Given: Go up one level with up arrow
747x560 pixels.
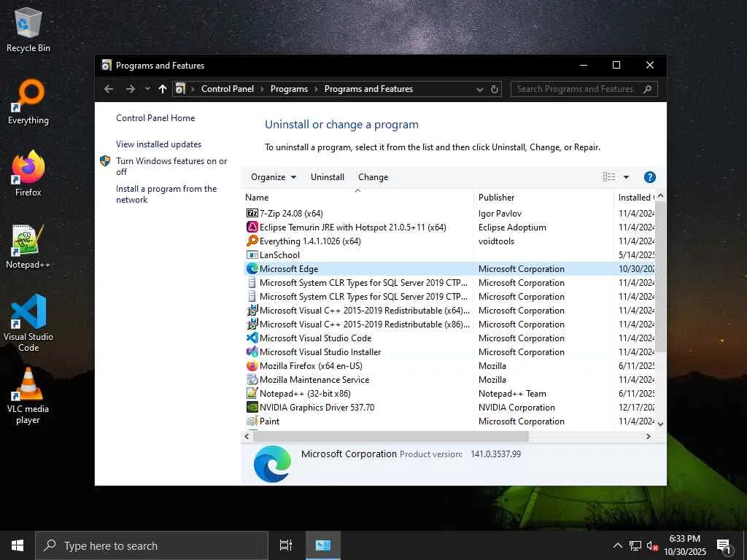Looking at the screenshot, I should 163,89.
